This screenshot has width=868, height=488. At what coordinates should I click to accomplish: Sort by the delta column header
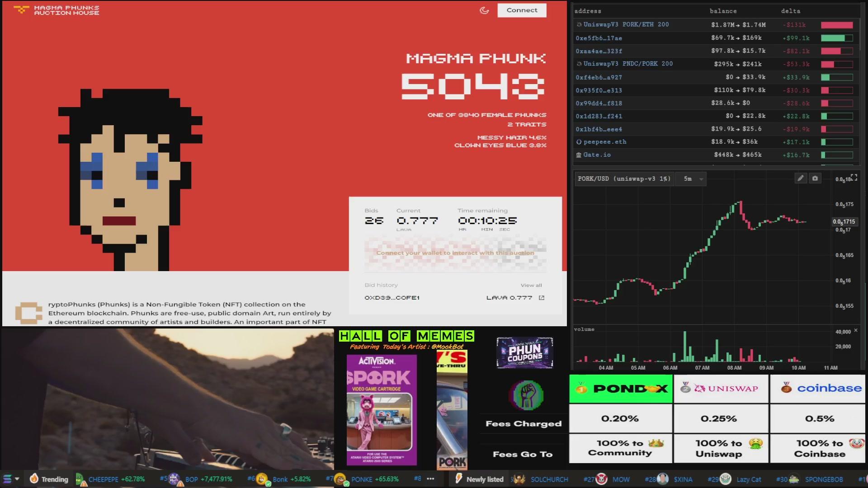pyautogui.click(x=790, y=11)
